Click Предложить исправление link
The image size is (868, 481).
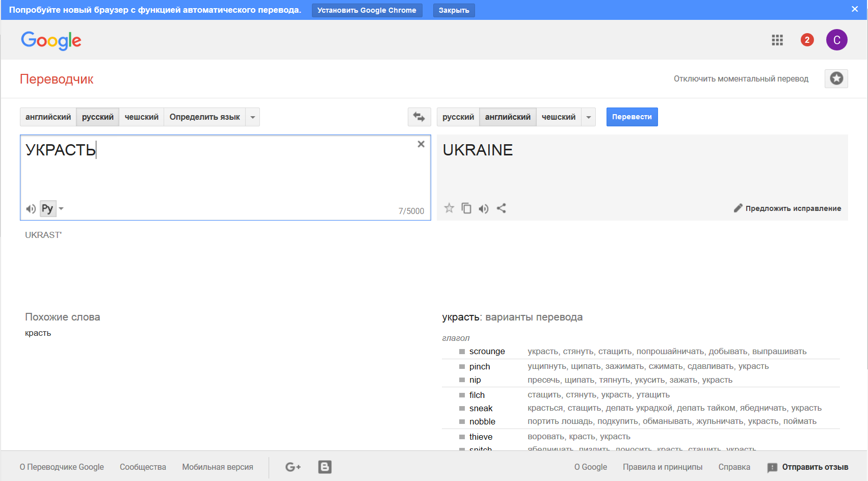793,208
